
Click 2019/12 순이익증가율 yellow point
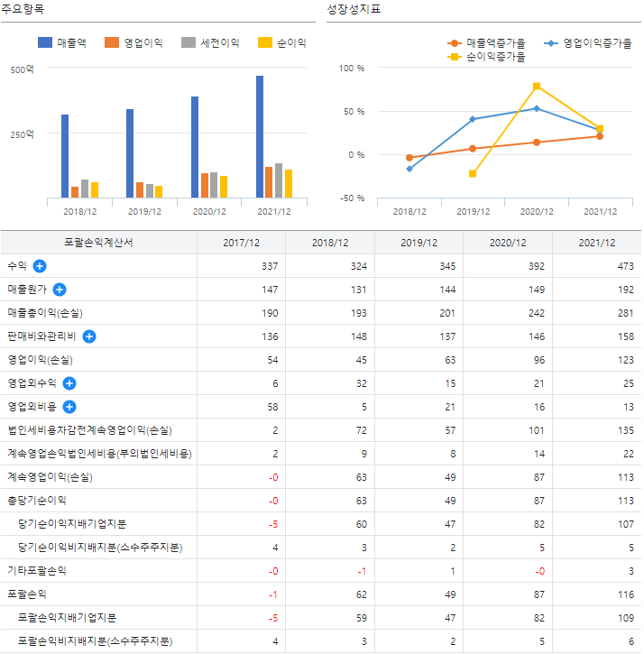pos(473,173)
